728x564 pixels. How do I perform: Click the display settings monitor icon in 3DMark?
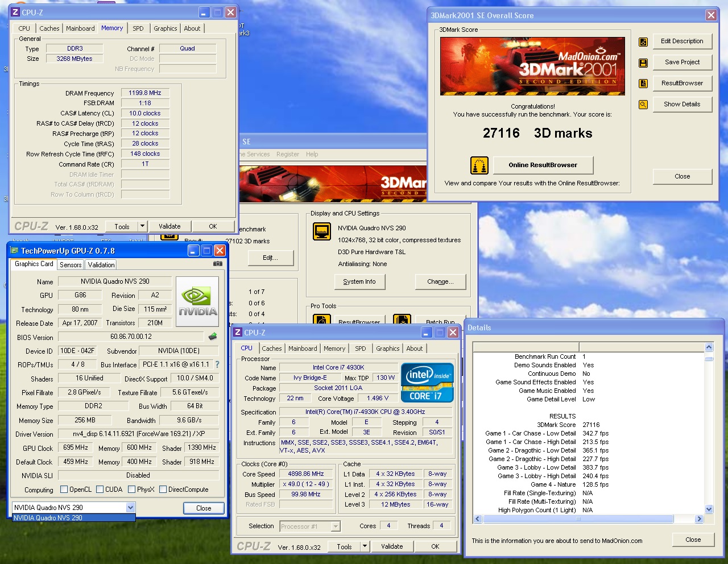(x=322, y=232)
